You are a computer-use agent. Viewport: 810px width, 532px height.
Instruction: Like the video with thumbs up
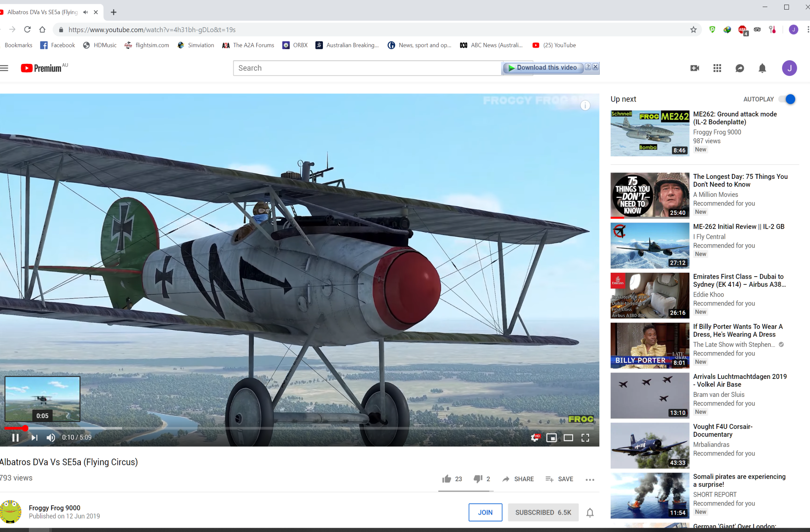[x=447, y=479]
